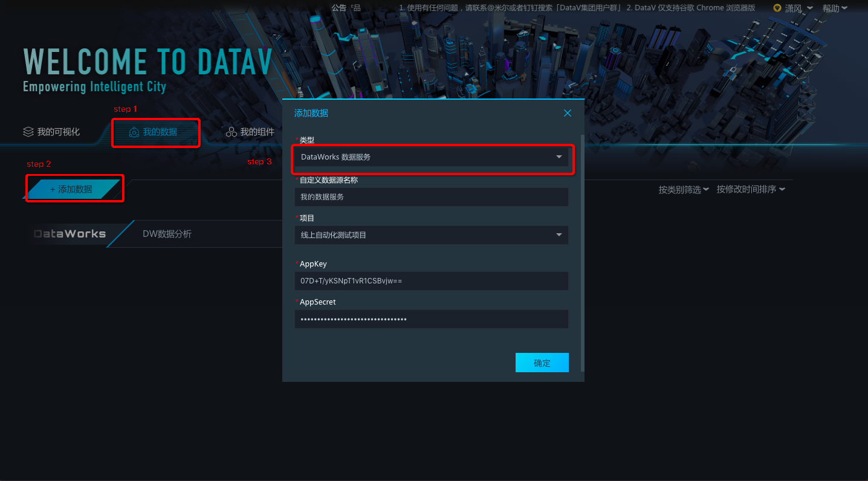Image resolution: width=868 pixels, height=481 pixels.
Task: Click the AppKey input field
Action: click(432, 281)
